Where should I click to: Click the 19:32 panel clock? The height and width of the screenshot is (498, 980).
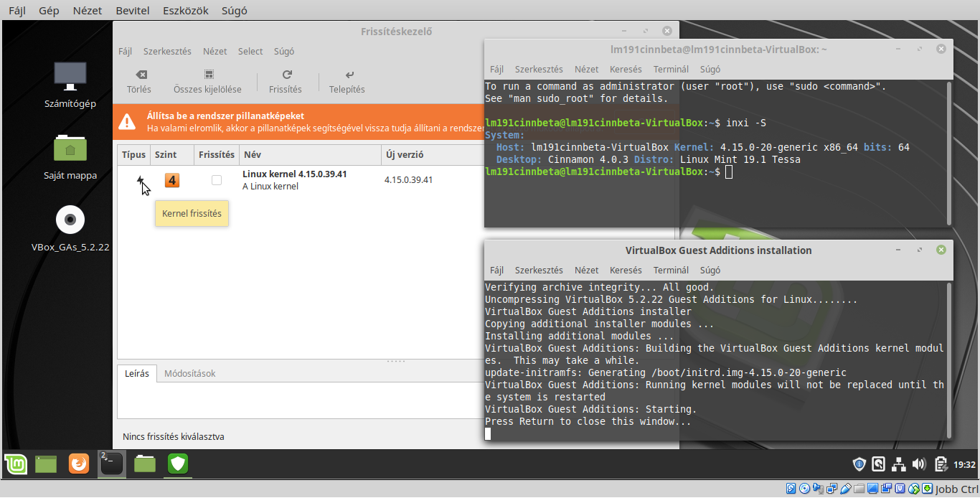pos(964,465)
